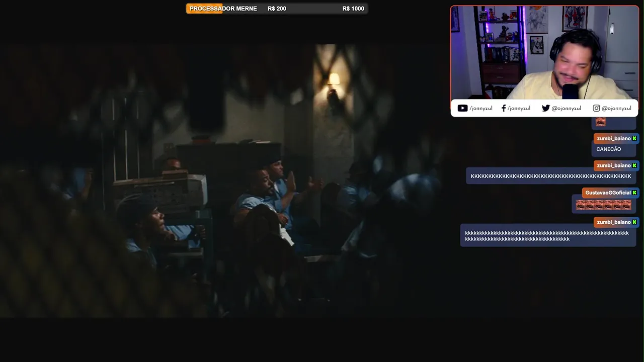This screenshot has height=362, width=644.
Task: Click the zumbi_baiano username above CANECÃO
Action: (x=613, y=138)
